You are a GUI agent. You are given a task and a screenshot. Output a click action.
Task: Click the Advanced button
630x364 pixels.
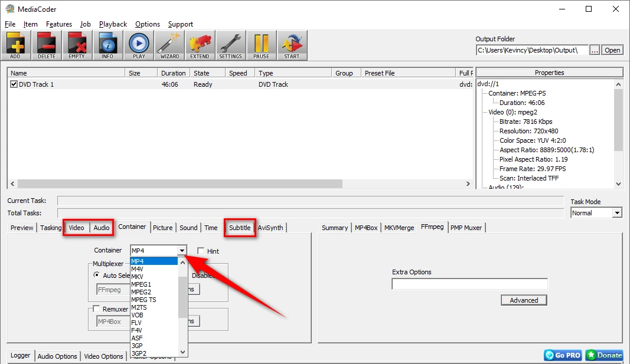click(x=524, y=300)
